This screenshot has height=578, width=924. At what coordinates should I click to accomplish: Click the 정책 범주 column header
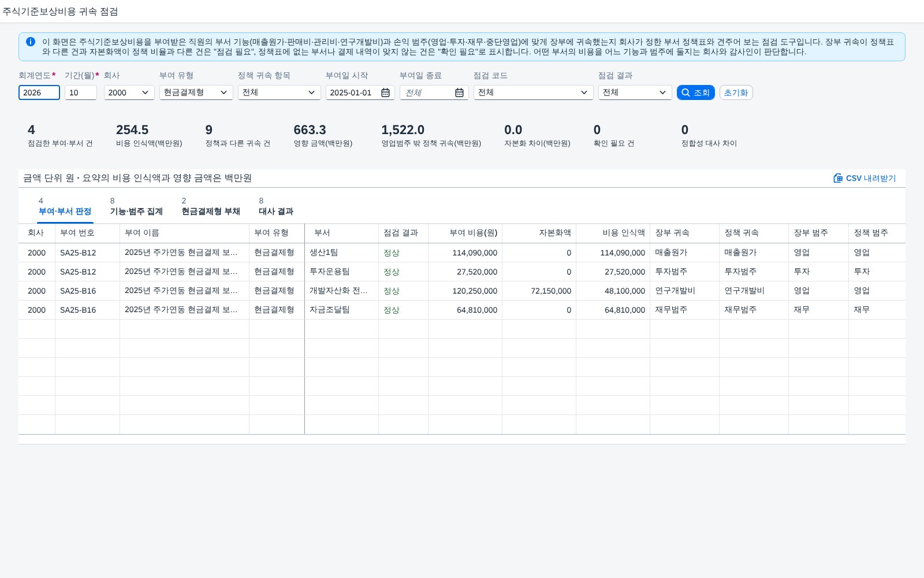coord(877,233)
